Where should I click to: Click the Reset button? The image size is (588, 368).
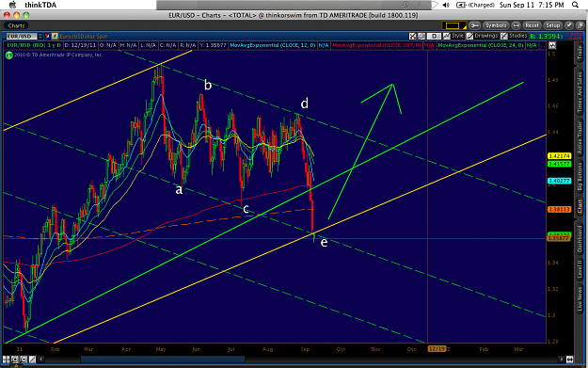(532, 25)
